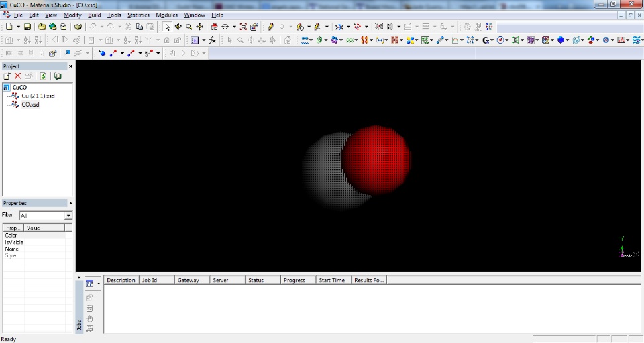Screen dimensions: 644x343
Task: Delete item using red X in Project panel
Action: (17, 76)
